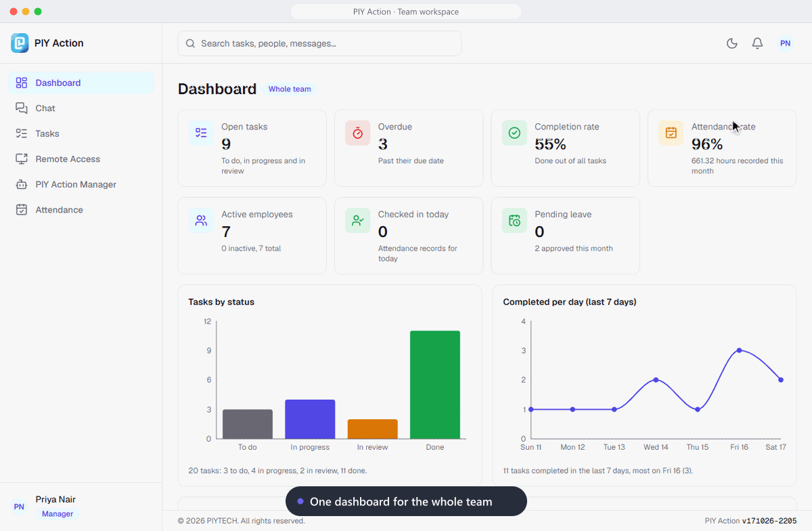This screenshot has width=812, height=531.
Task: Go to the Tasks page in the sidebar
Action: tap(81, 133)
